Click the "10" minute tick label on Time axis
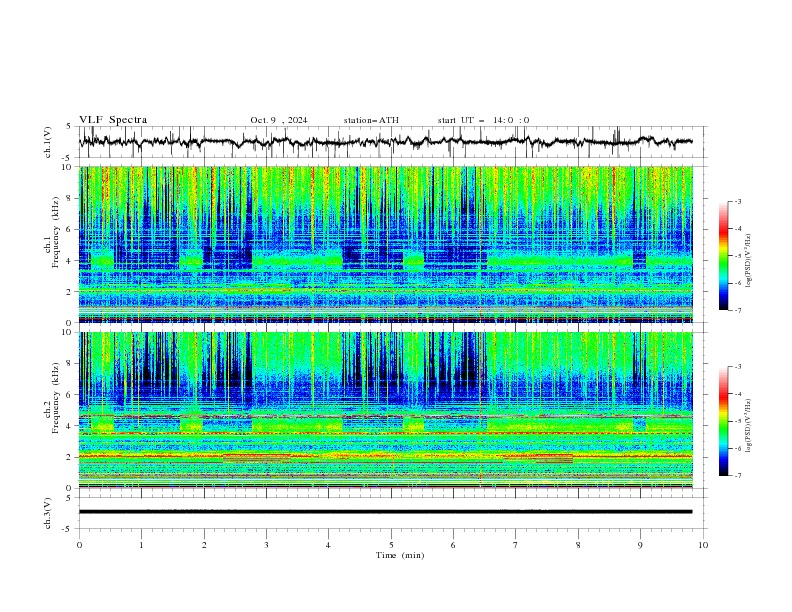792x612 pixels. pyautogui.click(x=703, y=545)
